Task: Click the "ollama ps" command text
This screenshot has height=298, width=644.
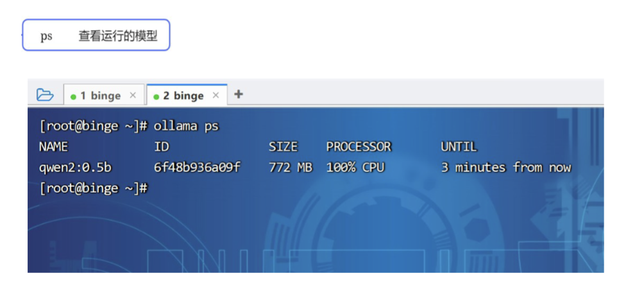Action: pos(186,126)
